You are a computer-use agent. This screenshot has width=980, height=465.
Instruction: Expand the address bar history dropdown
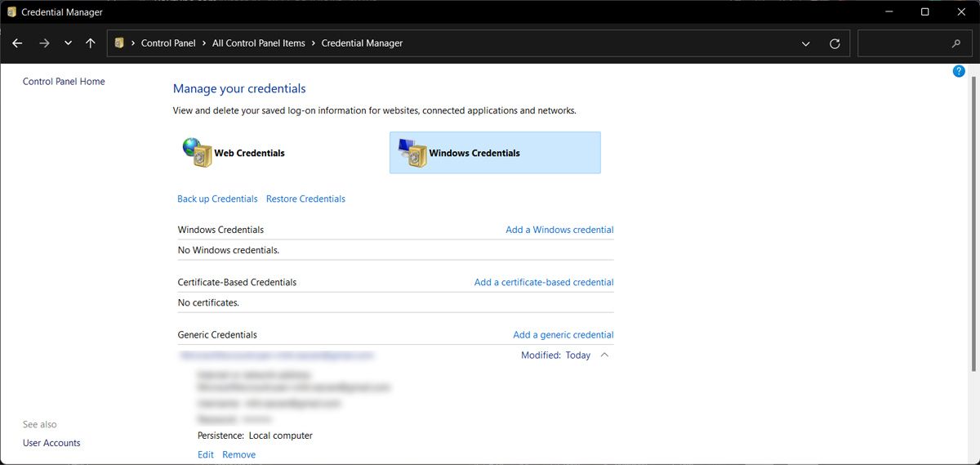[x=806, y=43]
